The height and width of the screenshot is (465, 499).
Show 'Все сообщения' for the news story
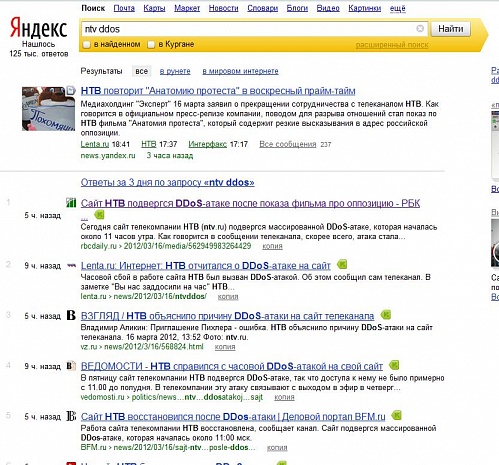[x=288, y=144]
